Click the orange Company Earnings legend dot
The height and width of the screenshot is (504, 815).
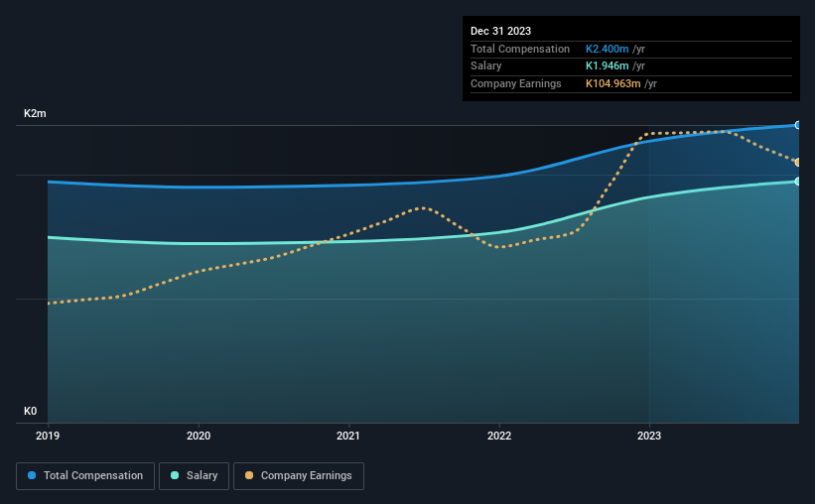[x=249, y=475]
